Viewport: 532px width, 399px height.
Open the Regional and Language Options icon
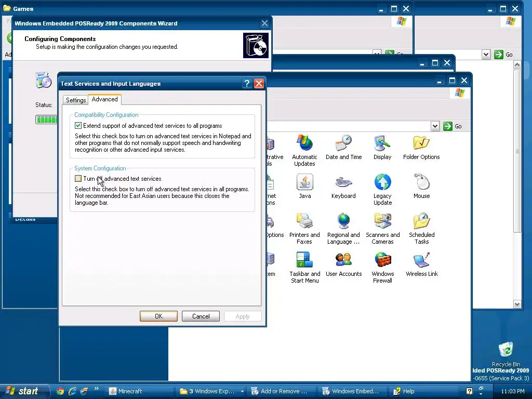(343, 229)
